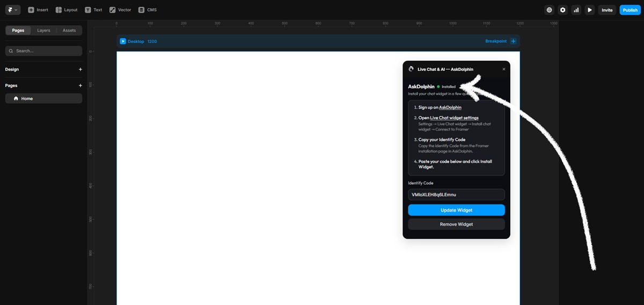Switch to the Pages tab
644x305 pixels.
(x=18, y=30)
